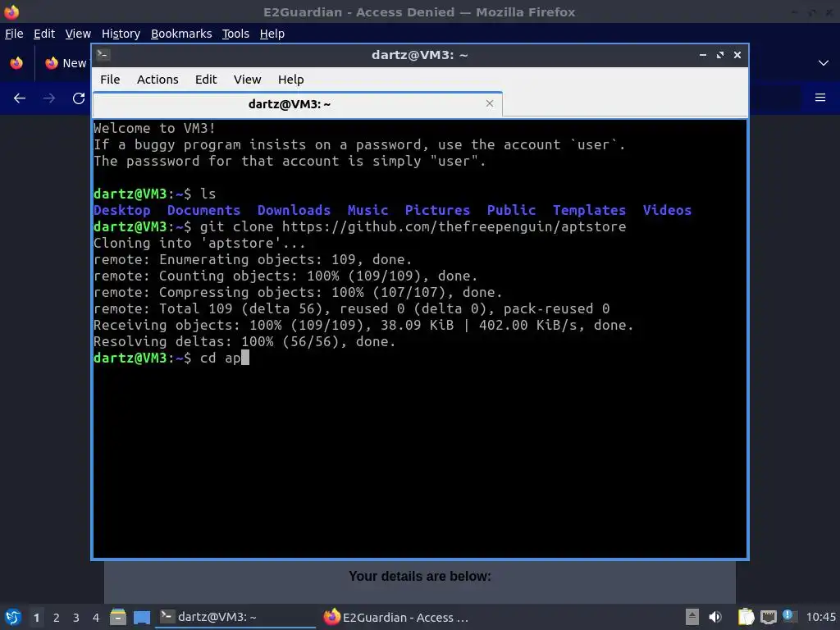Screen dimensions: 840x630
Task: Click the terminal icon in the terminal title bar
Action: pyautogui.click(x=103, y=55)
